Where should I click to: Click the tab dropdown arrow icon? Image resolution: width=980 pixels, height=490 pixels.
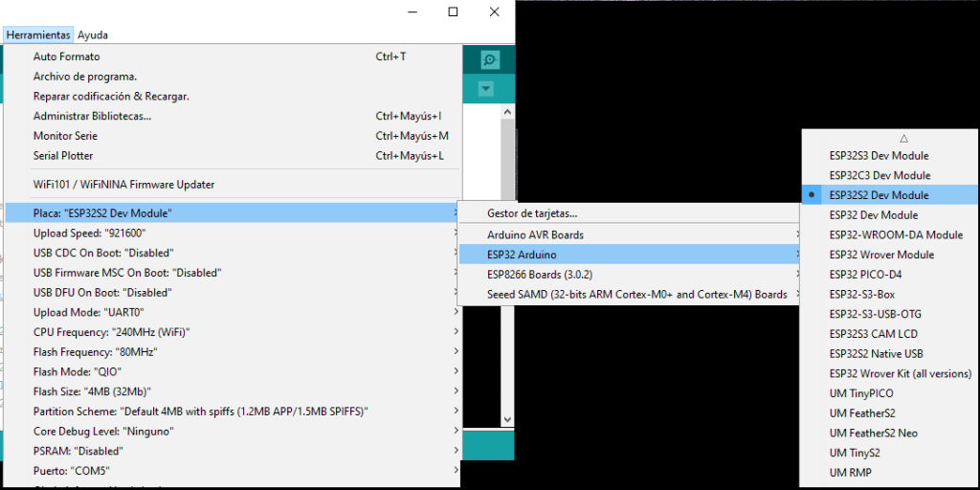486,89
